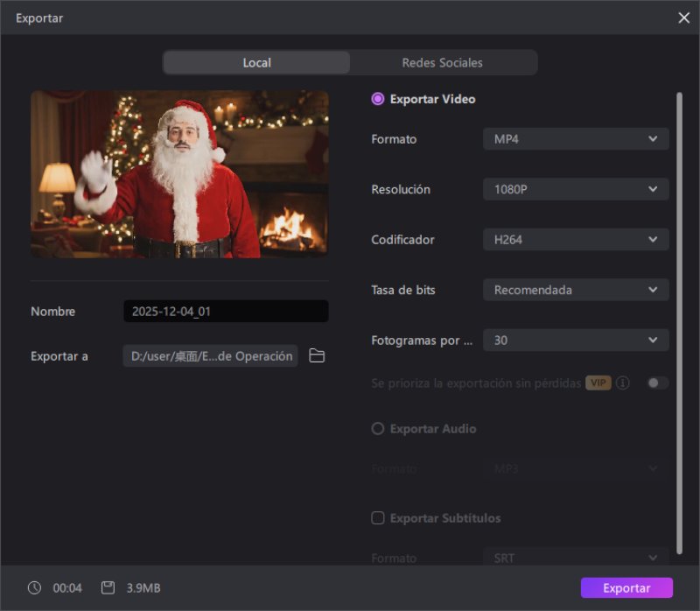Change frames per second via the 30 dropdown
Screen dimensions: 700x611
click(575, 340)
